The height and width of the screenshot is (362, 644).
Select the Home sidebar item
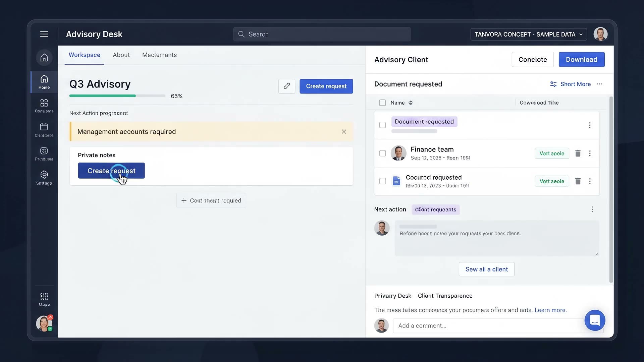[x=44, y=82]
